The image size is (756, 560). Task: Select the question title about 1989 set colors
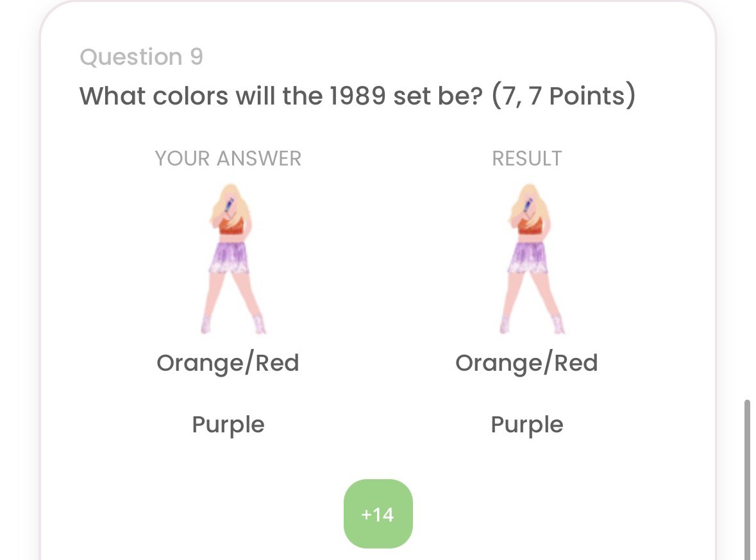[357, 96]
